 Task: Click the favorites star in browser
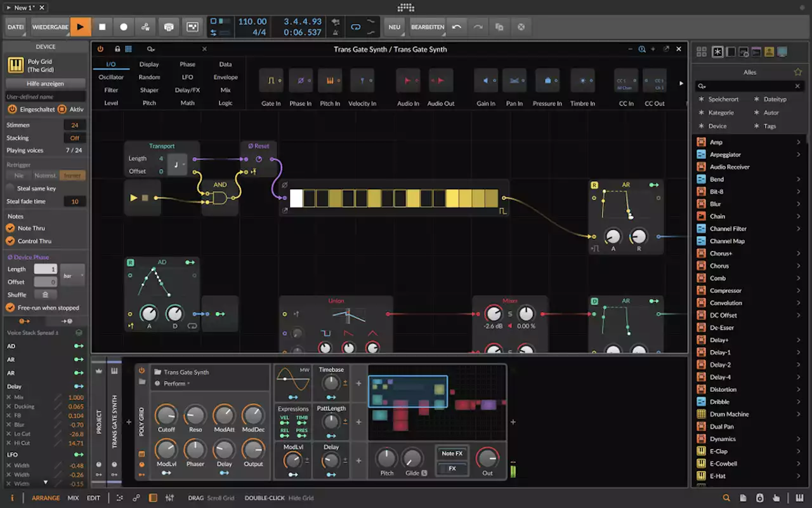(x=798, y=72)
